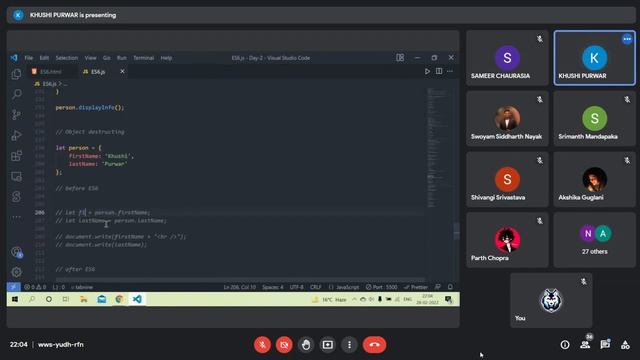Open File Explorer from Windows taskbar

84,299
